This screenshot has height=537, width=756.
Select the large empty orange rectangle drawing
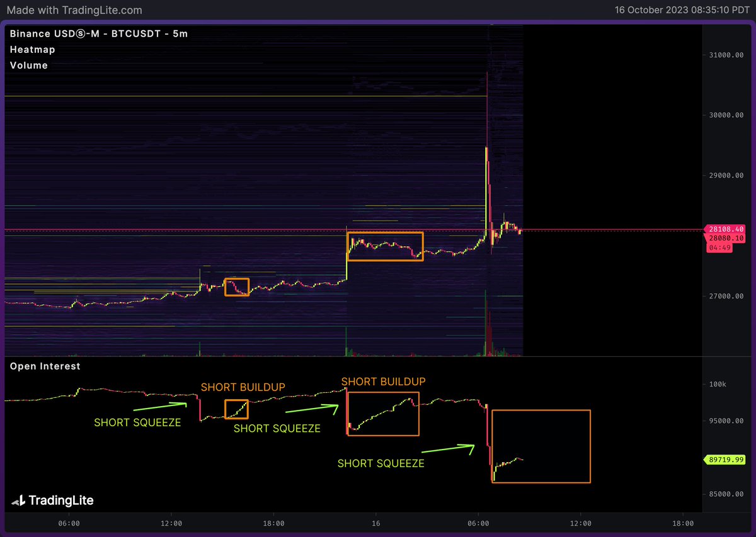(x=541, y=410)
